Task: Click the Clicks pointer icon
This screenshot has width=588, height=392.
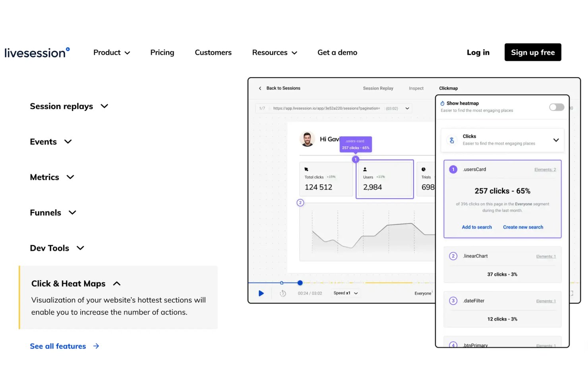Action: pos(452,140)
